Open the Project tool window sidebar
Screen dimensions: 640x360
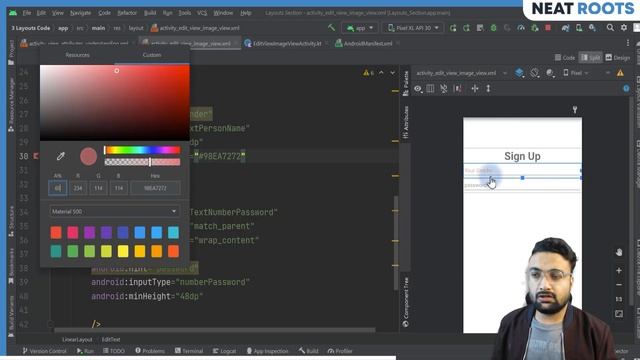tap(11, 53)
